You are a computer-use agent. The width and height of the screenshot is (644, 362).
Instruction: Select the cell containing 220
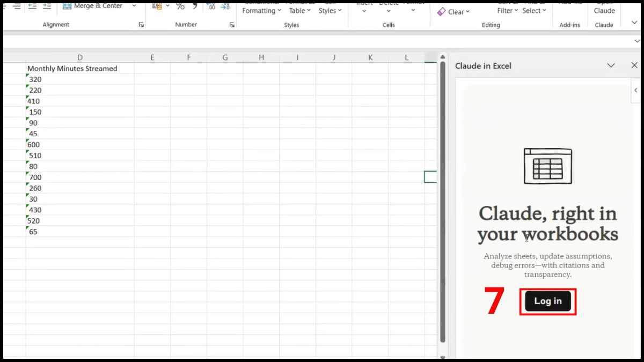tap(80, 90)
